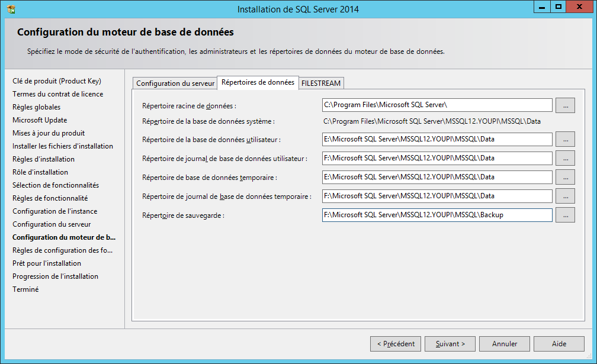Browse for the Répertoire racine de données
Viewport: 597px width, 364px height.
pyautogui.click(x=565, y=105)
